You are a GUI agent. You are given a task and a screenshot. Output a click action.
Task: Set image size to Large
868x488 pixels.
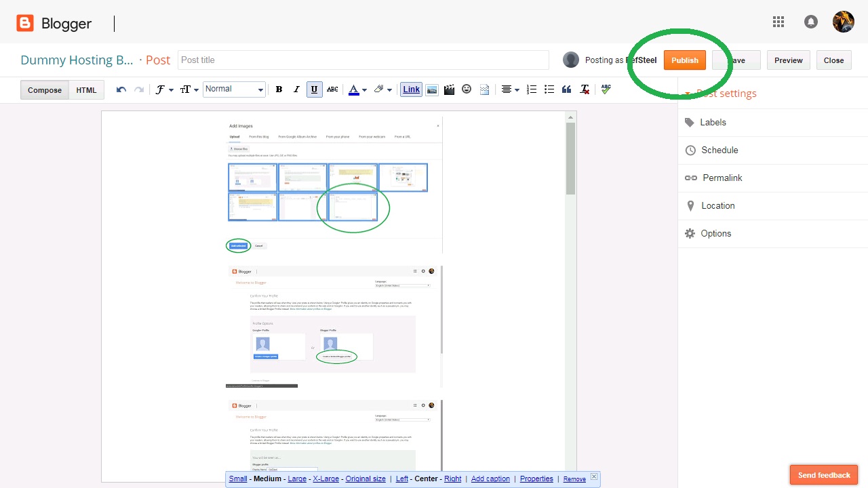coord(297,479)
